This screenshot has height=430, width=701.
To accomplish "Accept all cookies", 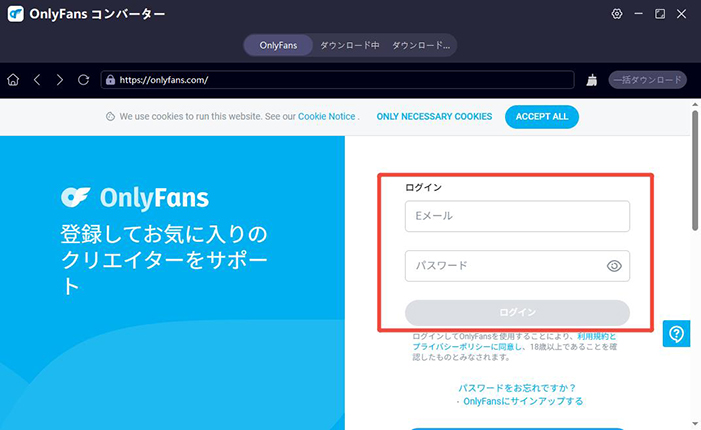I will (x=542, y=117).
